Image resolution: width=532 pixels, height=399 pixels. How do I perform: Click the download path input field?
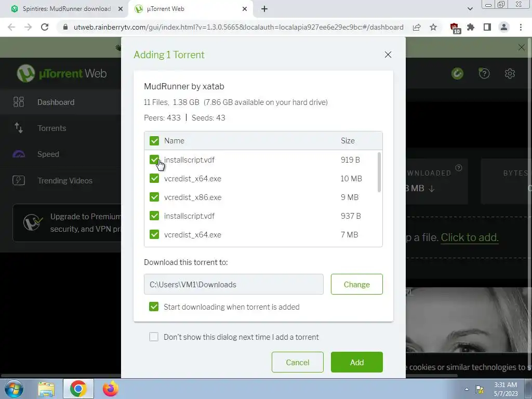point(233,284)
